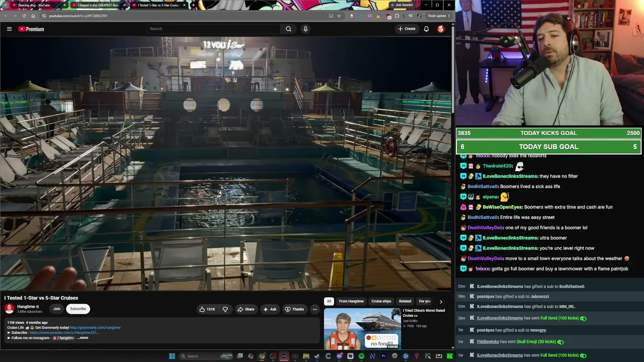The height and width of the screenshot is (362, 644).
Task: Open the browser extensions puzzle icon
Action: coord(397,16)
